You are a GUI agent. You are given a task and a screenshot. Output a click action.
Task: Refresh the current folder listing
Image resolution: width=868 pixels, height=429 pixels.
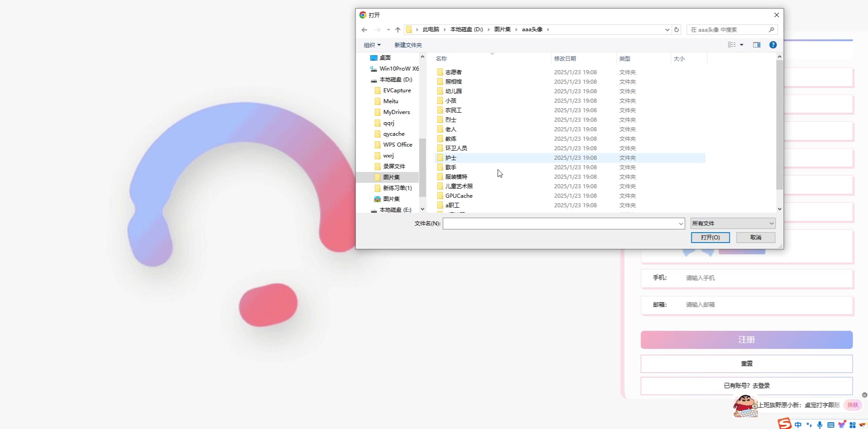pyautogui.click(x=676, y=30)
